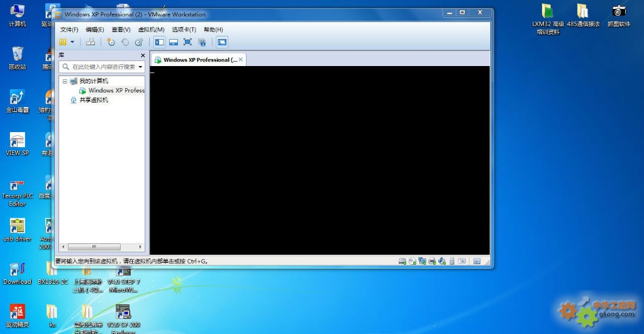The width and height of the screenshot is (644, 334).
Task: Click the revert to snapshot icon
Action: coord(125,42)
